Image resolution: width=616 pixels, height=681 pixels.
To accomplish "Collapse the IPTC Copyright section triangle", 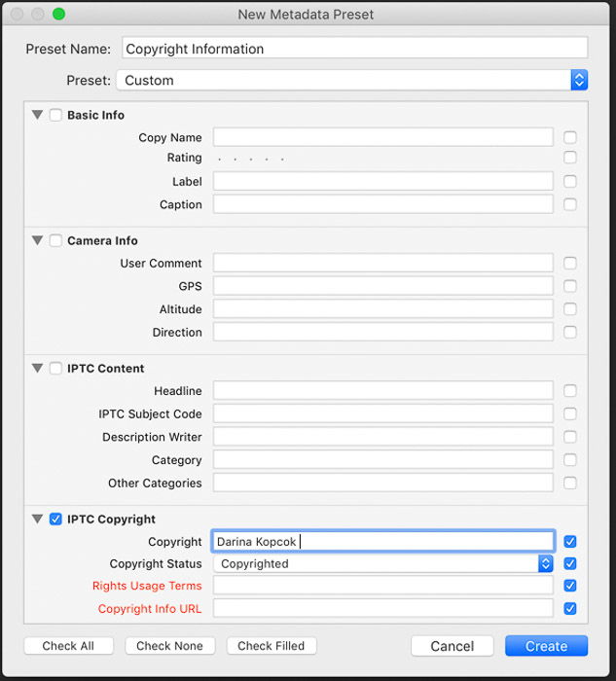I will pyautogui.click(x=37, y=520).
